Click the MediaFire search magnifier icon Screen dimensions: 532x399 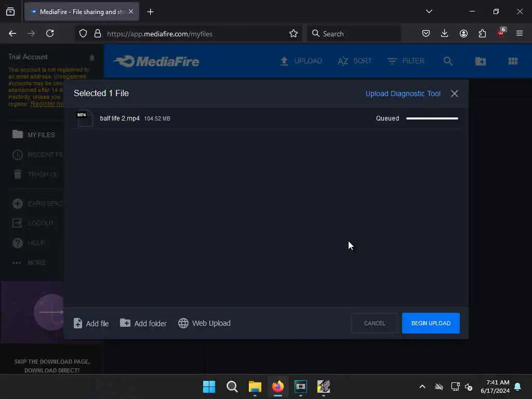(448, 61)
